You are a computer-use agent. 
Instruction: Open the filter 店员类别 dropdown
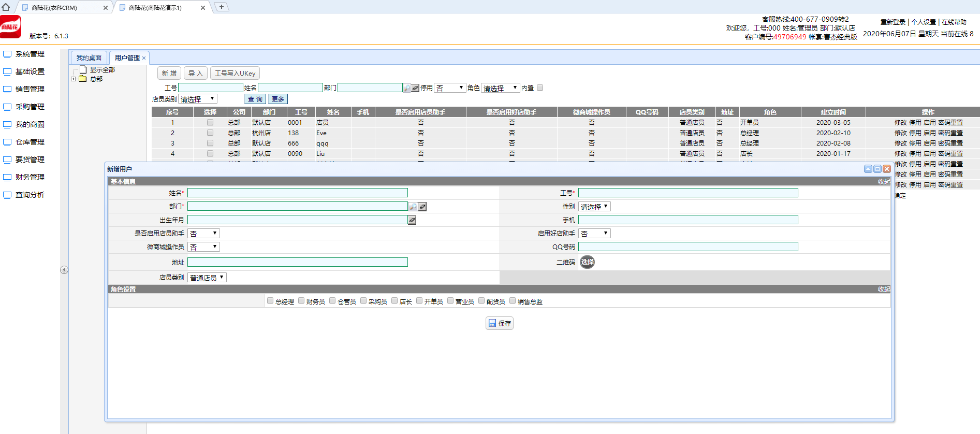click(x=198, y=99)
